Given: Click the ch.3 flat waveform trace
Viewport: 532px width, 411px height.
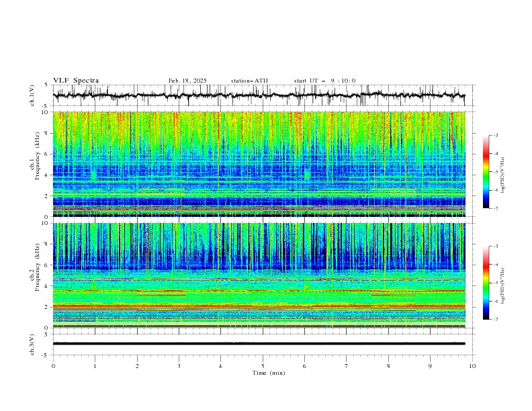Looking at the screenshot, I should [259, 344].
